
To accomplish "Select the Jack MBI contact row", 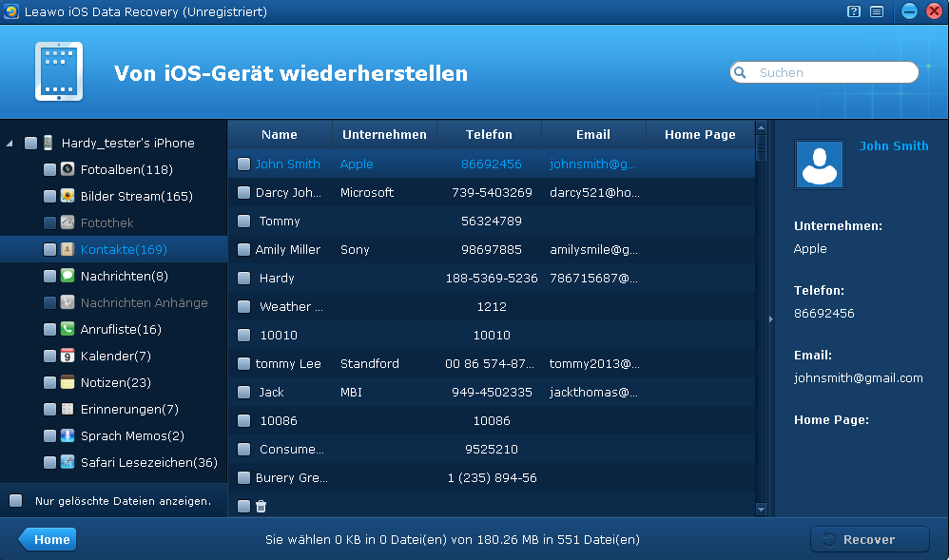I will (492, 393).
